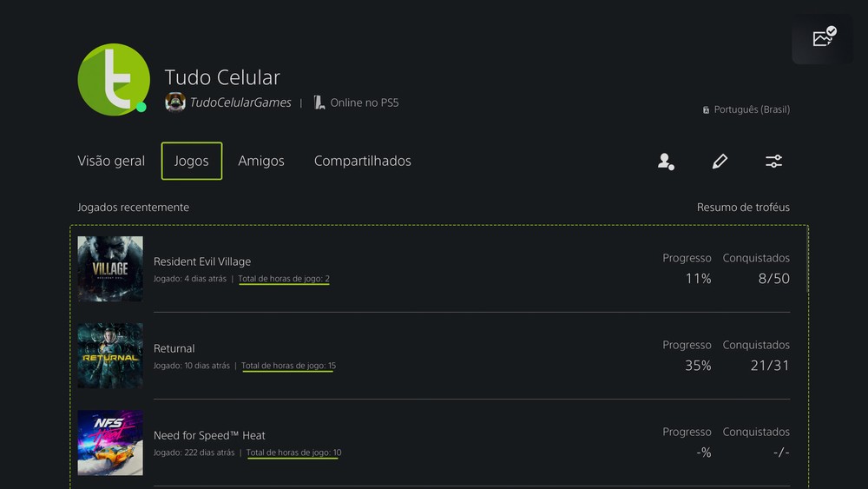868x489 pixels.
Task: Click the Need for Speed™ Heat title
Action: [209, 435]
